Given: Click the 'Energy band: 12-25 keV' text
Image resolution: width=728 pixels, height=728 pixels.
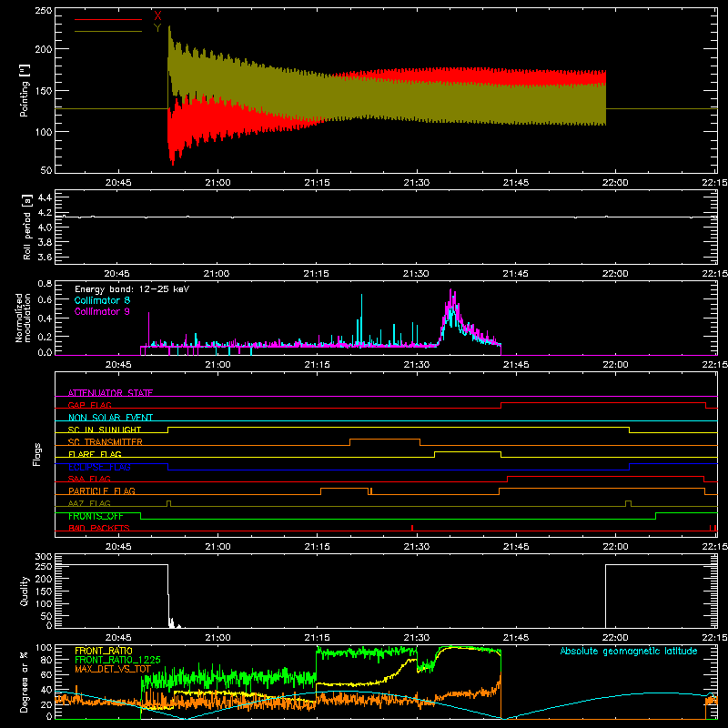Looking at the screenshot, I should (132, 289).
